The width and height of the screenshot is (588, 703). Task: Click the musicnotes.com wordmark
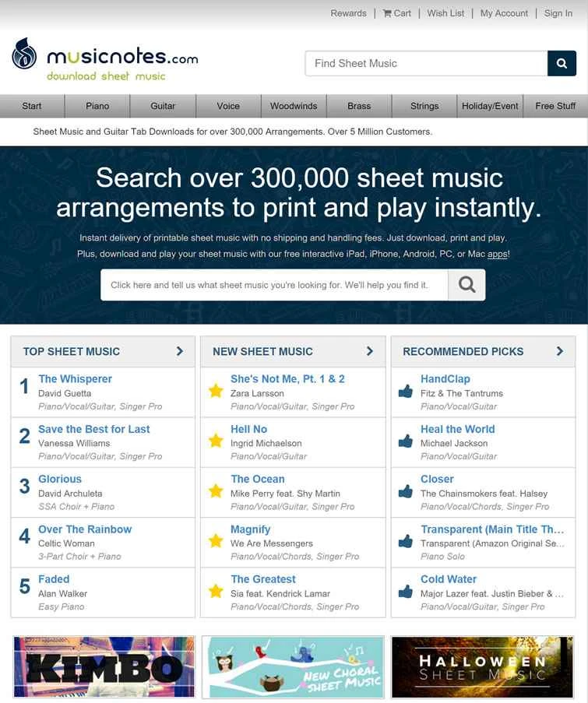point(122,56)
